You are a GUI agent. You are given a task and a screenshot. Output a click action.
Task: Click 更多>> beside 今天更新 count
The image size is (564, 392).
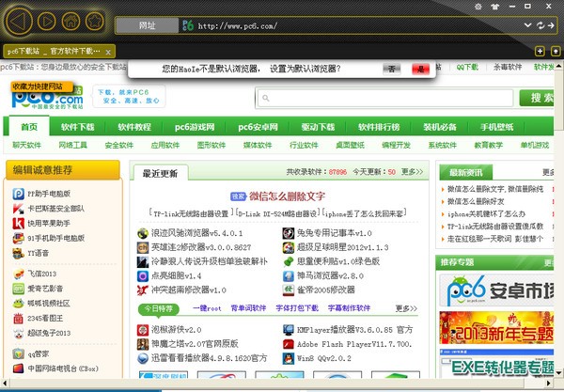tap(413, 172)
